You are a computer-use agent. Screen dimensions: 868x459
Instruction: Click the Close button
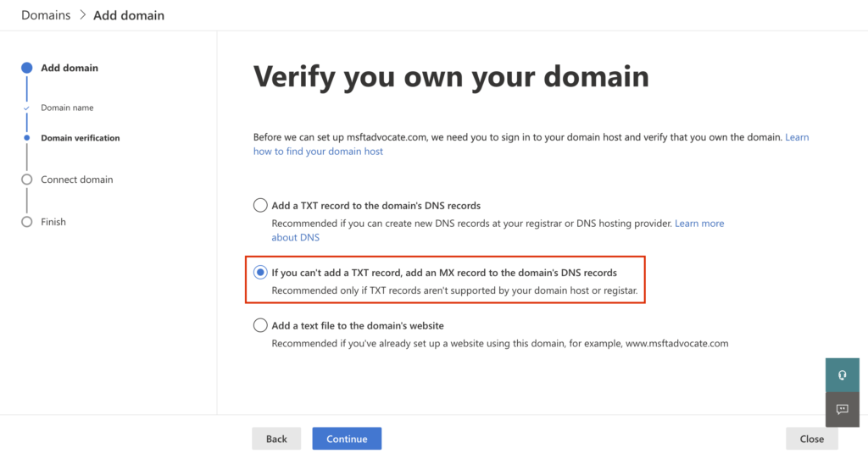(x=811, y=439)
